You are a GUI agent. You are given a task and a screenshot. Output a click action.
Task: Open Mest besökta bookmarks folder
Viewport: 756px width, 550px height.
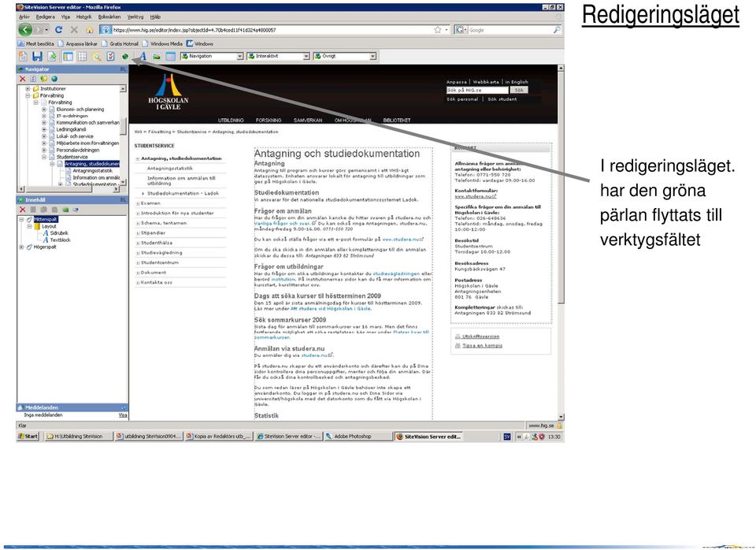pyautogui.click(x=36, y=43)
